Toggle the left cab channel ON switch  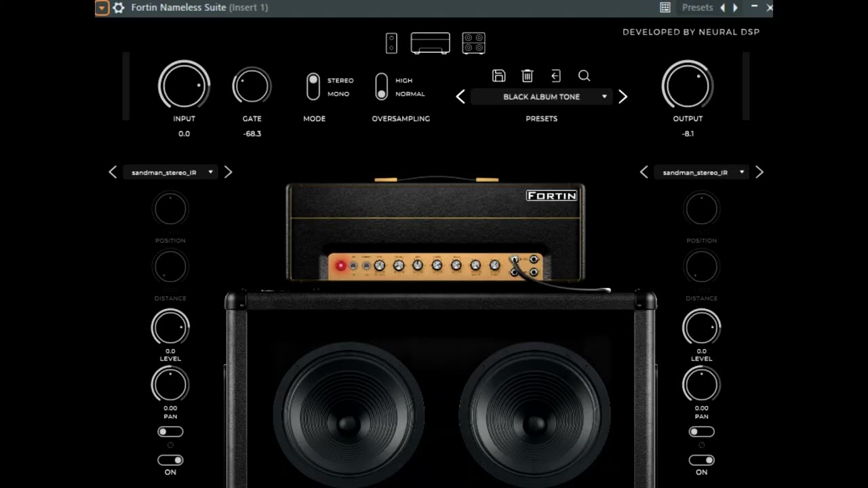170,460
